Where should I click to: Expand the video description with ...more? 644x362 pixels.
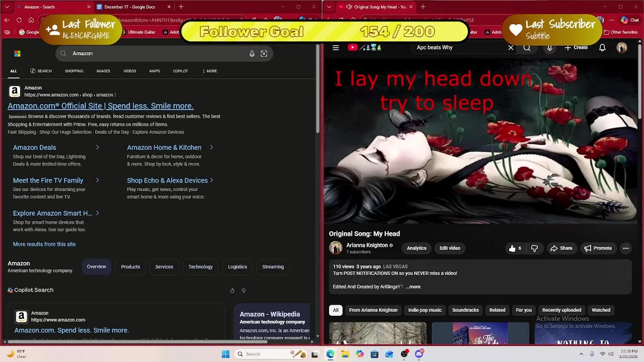tap(413, 287)
